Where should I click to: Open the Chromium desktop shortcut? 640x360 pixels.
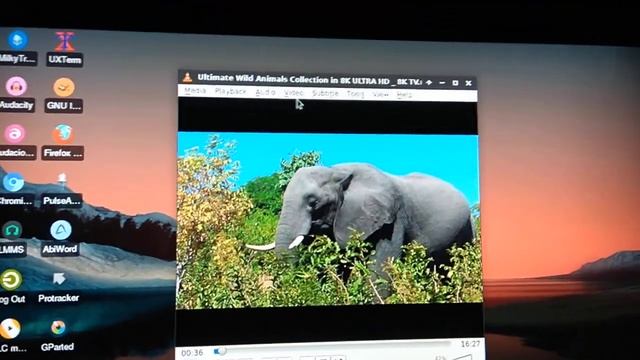[13, 182]
